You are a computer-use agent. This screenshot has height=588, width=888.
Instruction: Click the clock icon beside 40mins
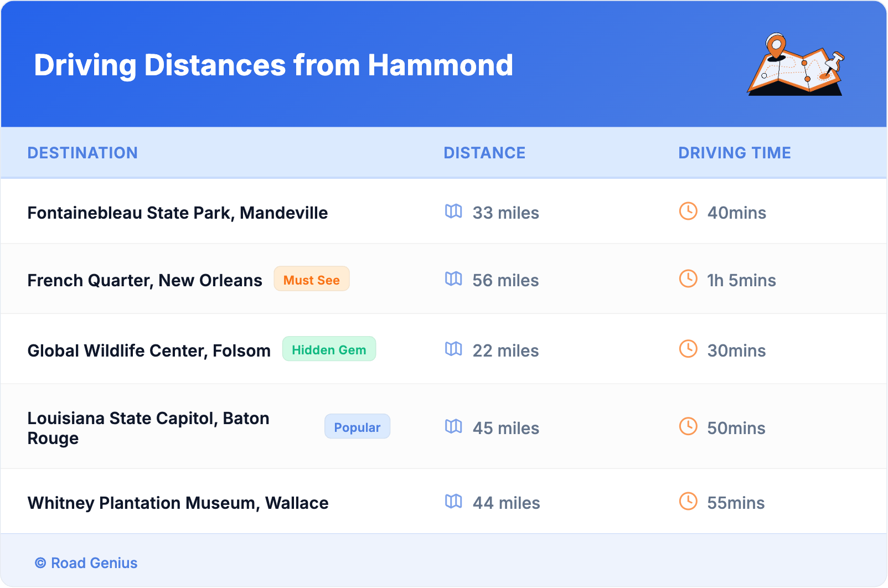coord(688,211)
